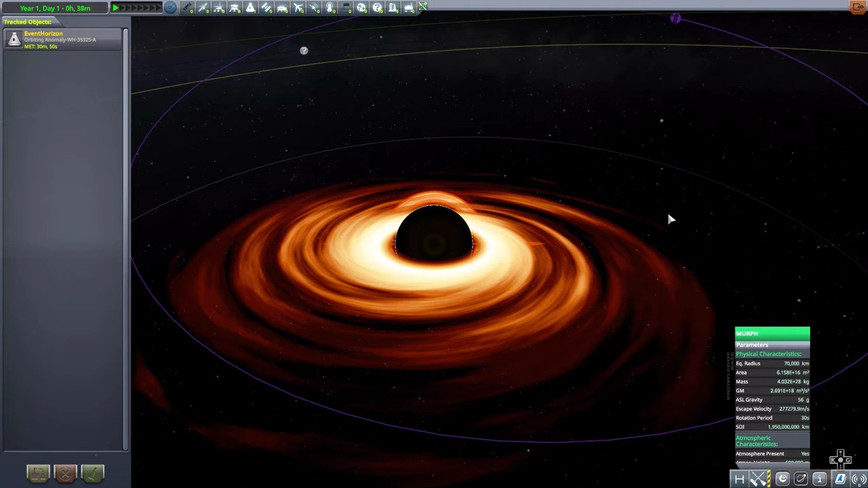Screen dimensions: 868x488
Task: Click the signal antenna icon in bottom toolbar
Action: pyautogui.click(x=858, y=479)
